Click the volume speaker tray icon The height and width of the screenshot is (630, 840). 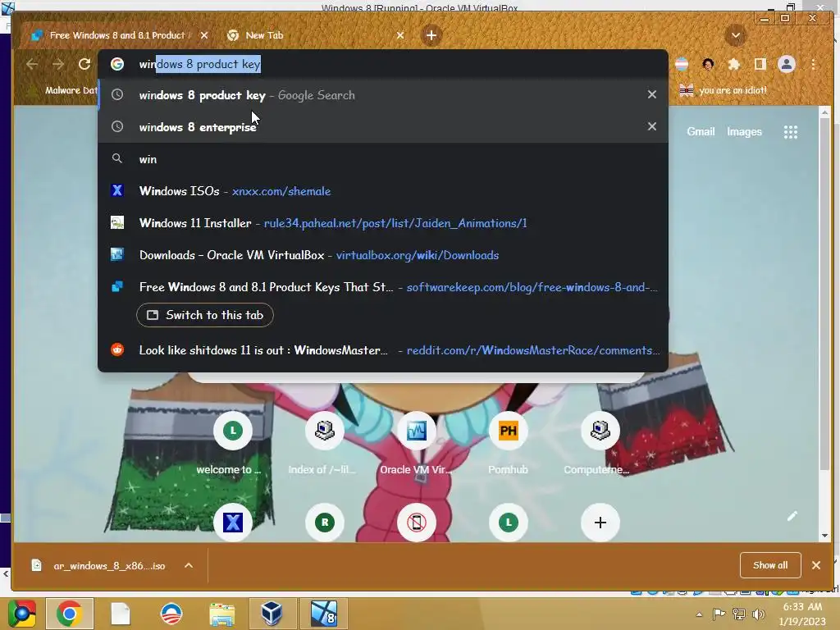click(x=759, y=614)
